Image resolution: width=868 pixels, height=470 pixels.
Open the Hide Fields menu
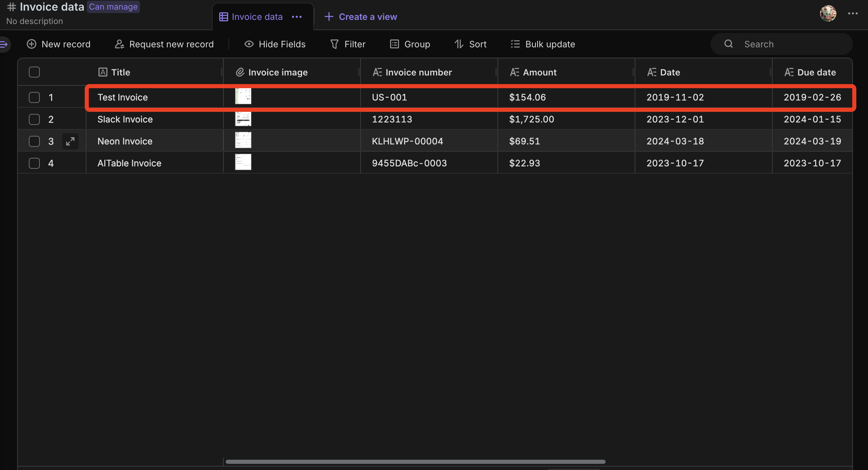pyautogui.click(x=275, y=44)
